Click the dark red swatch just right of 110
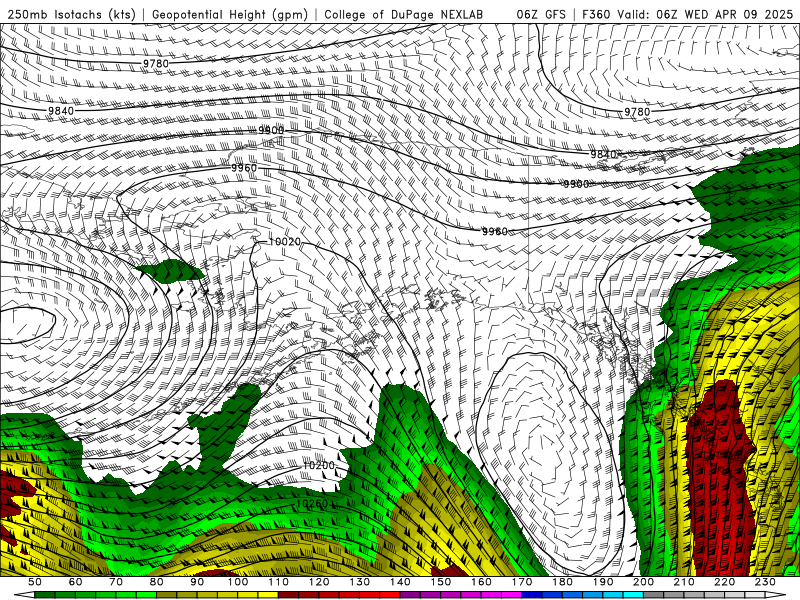Screen dimensions: 800x600 click(288, 595)
